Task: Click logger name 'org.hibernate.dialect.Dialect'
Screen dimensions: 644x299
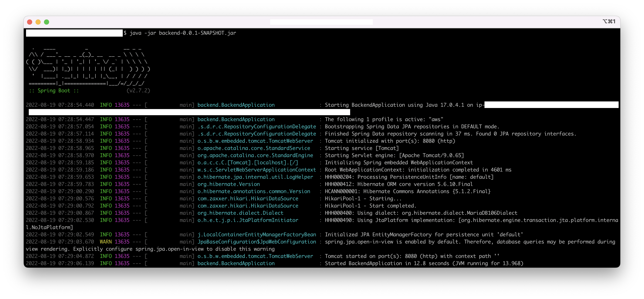Action: 241,213
